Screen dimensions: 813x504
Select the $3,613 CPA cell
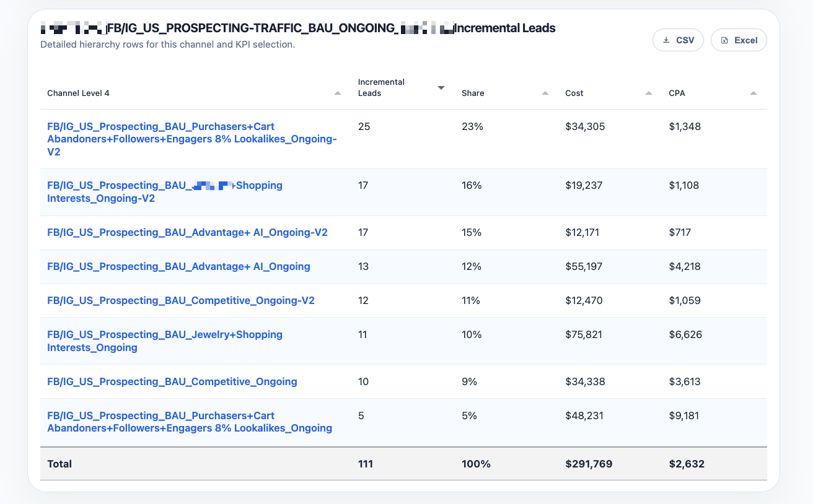click(x=685, y=382)
